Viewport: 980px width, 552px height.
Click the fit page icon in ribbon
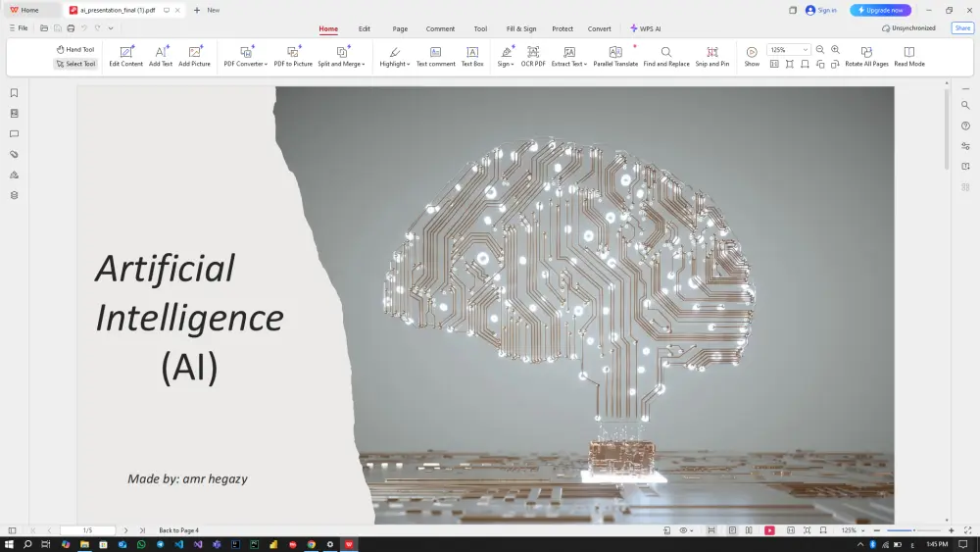(790, 64)
